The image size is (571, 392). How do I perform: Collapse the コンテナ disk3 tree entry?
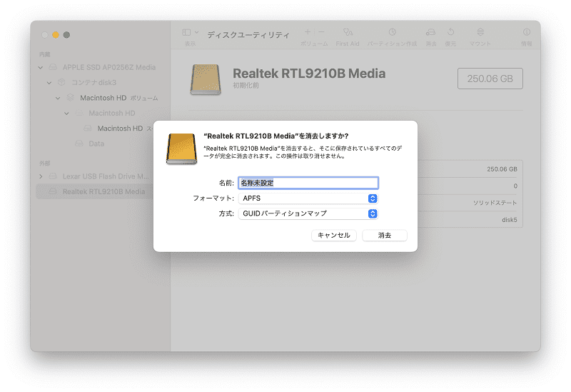tap(49, 83)
